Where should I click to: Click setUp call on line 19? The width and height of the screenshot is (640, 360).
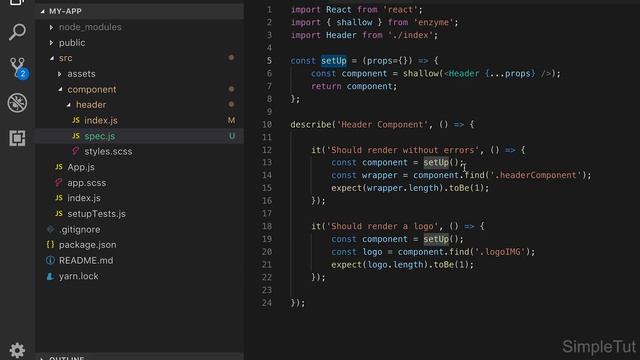coord(436,239)
